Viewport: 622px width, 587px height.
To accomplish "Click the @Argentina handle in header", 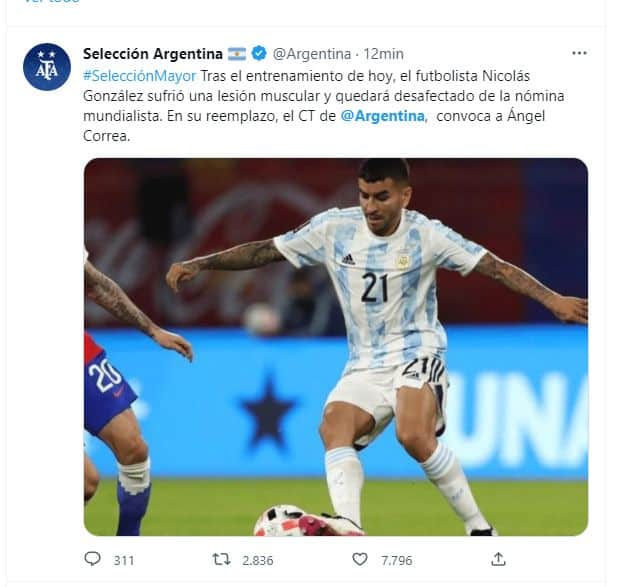I will coord(312,54).
